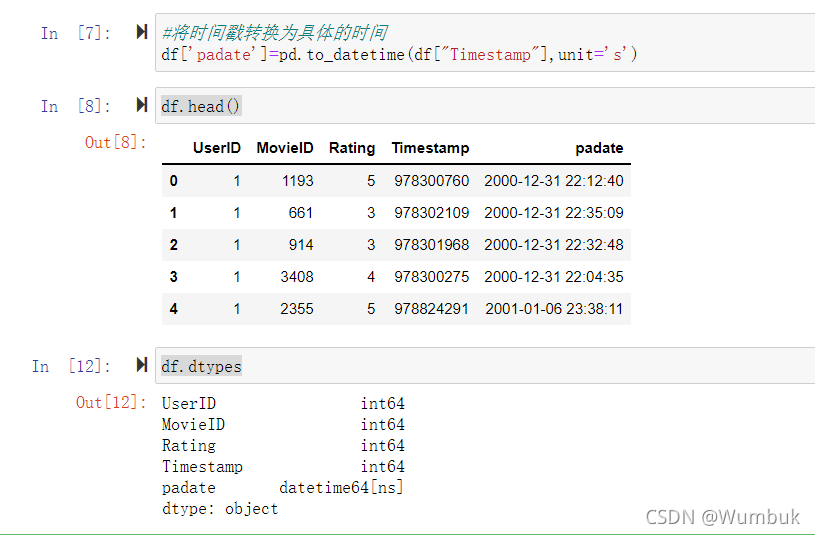This screenshot has height=535, width=815.
Task: Click row index 2 in table
Action: tap(174, 245)
